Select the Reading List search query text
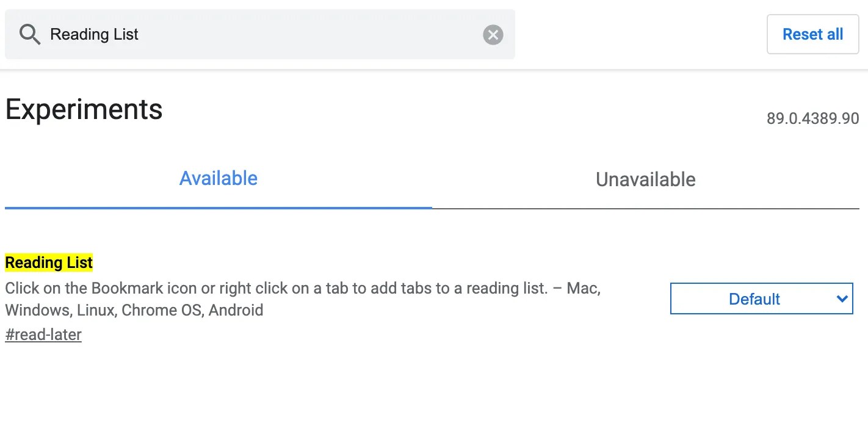868x434 pixels. [x=94, y=34]
